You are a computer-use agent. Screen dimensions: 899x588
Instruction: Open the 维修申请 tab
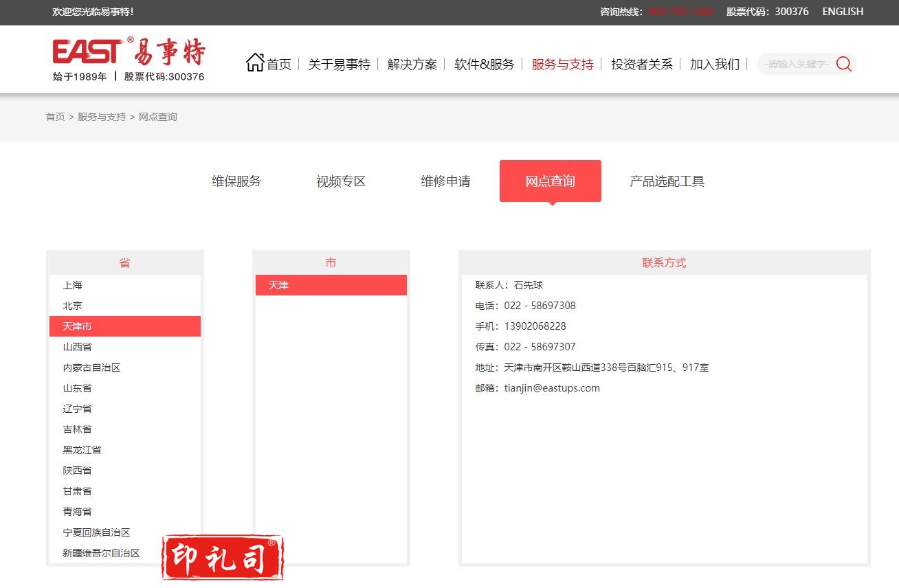(x=445, y=181)
